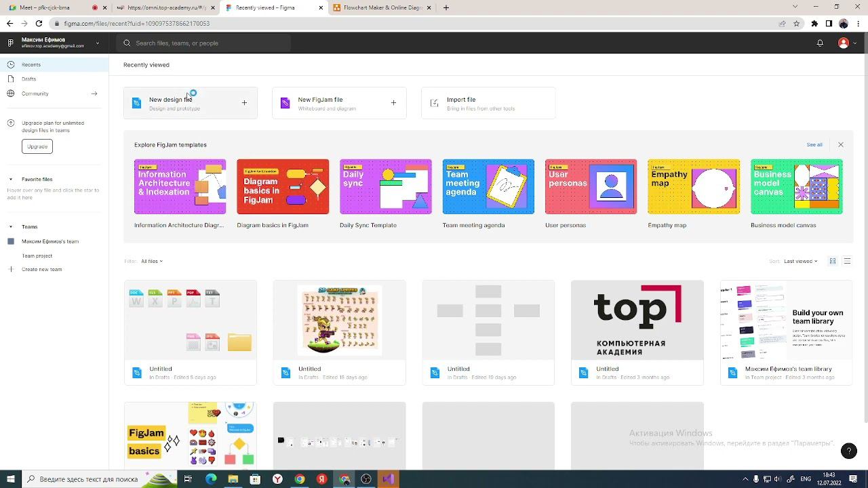Image resolution: width=868 pixels, height=488 pixels.
Task: Open the game sprites Untitled file
Action: point(339,333)
